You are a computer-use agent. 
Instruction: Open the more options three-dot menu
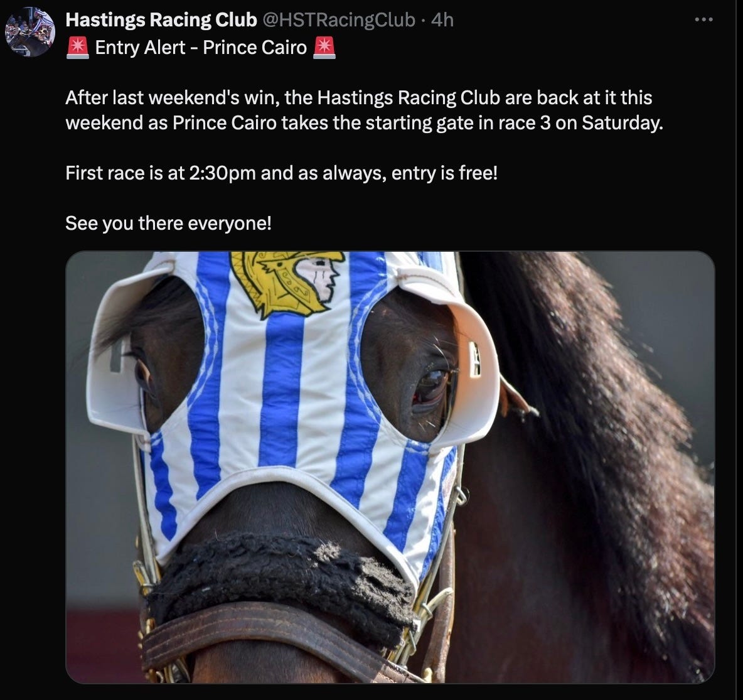(703, 19)
